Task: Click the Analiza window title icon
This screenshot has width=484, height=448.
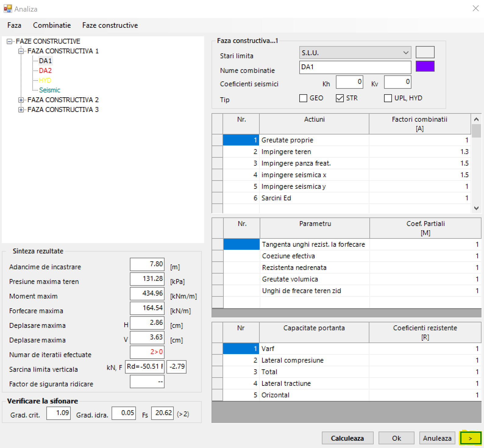Action: (x=8, y=9)
